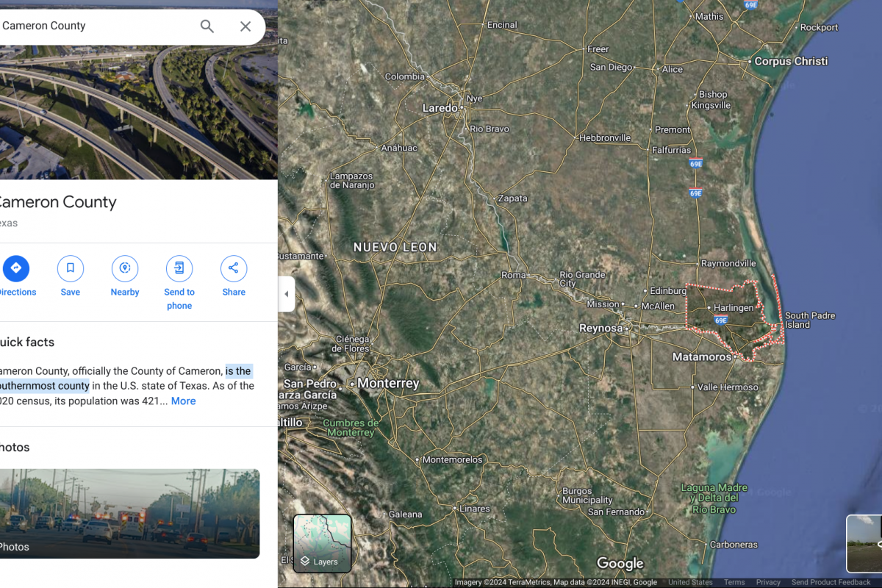
Task: Click Send Product Feedback
Action: pyautogui.click(x=831, y=582)
